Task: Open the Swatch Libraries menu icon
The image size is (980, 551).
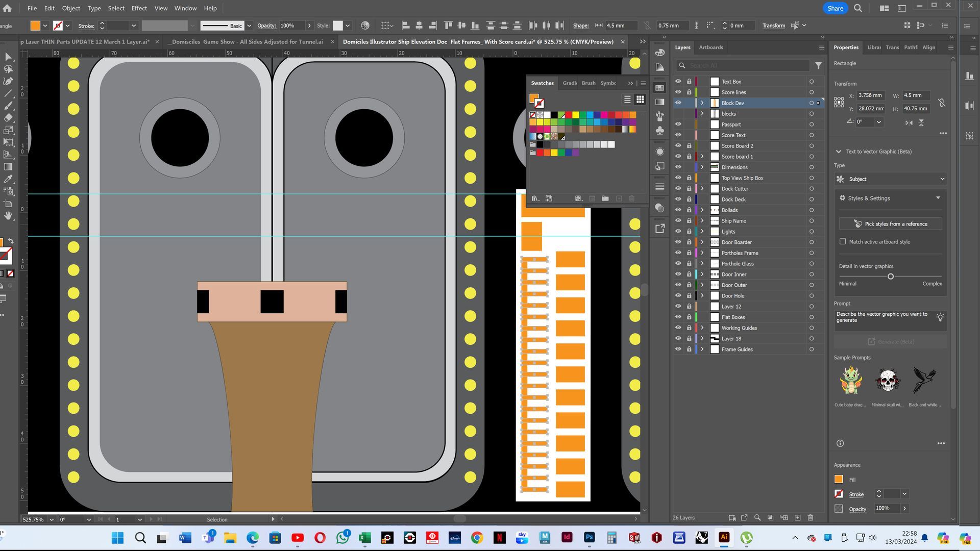Action: click(535, 198)
